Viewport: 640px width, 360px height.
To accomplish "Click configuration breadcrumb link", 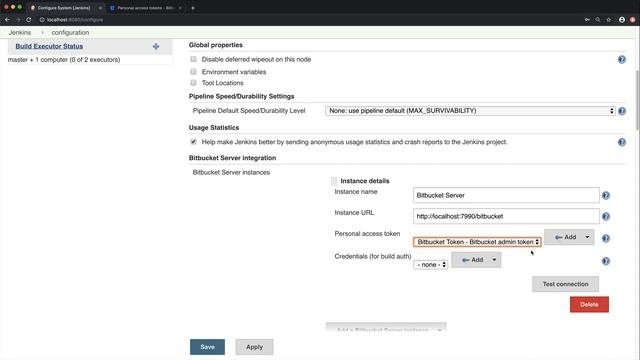I will (x=70, y=32).
